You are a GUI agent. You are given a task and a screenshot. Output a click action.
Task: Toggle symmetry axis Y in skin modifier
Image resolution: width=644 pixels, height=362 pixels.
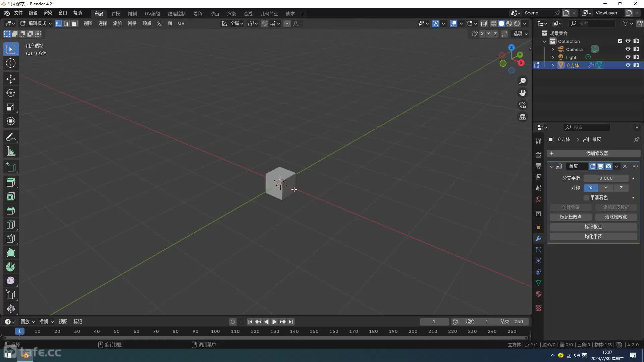pyautogui.click(x=606, y=188)
